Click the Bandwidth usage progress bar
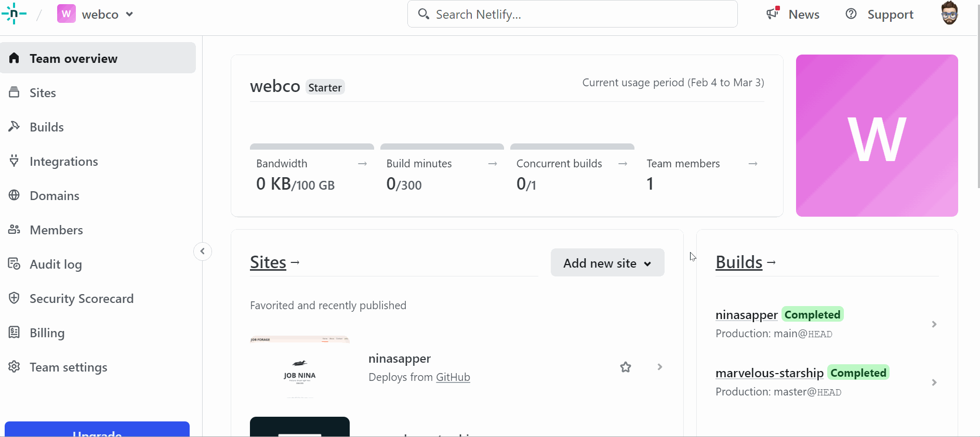The image size is (980, 437). point(312,147)
